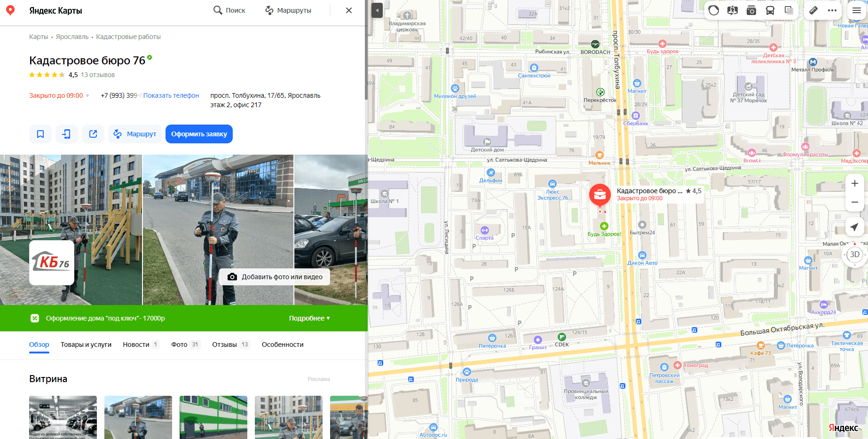Open the Поиск search tool

[229, 10]
